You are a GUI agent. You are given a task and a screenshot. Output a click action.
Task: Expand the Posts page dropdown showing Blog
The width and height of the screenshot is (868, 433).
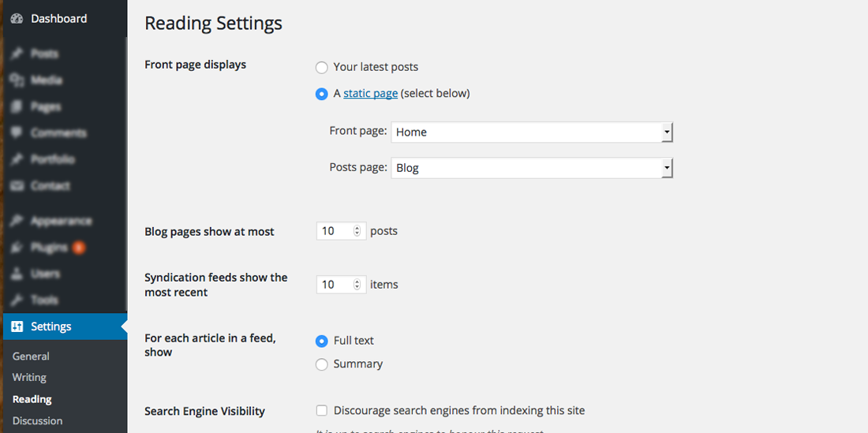531,168
